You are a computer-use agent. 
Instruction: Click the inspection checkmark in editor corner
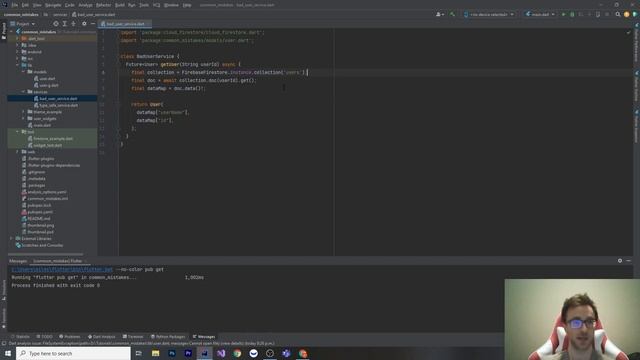pos(629,32)
